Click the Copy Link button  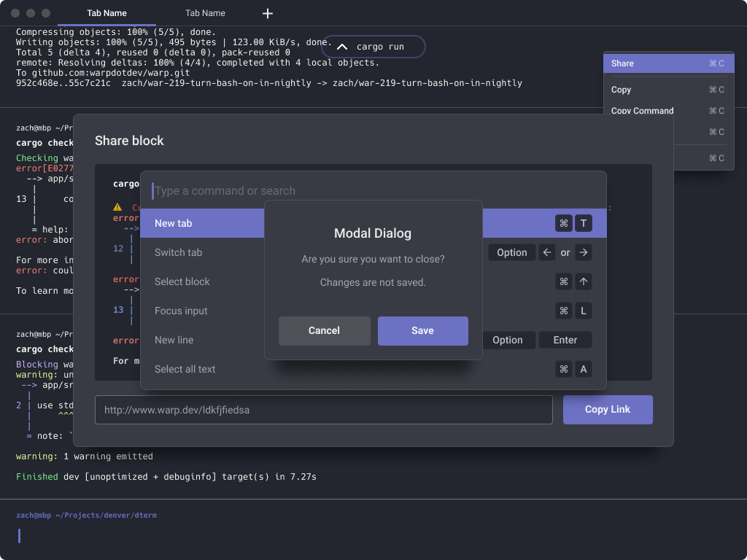608,409
